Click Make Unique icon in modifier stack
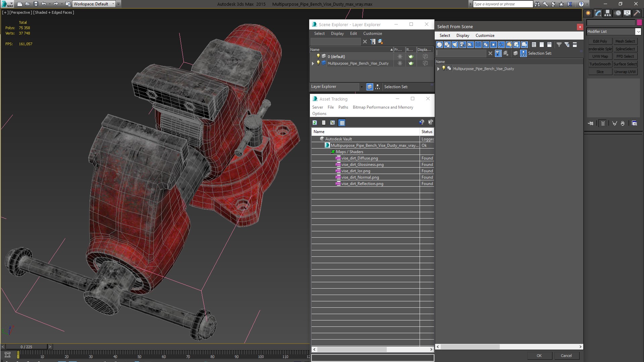Viewport: 644px width, 362px height. click(x=614, y=123)
